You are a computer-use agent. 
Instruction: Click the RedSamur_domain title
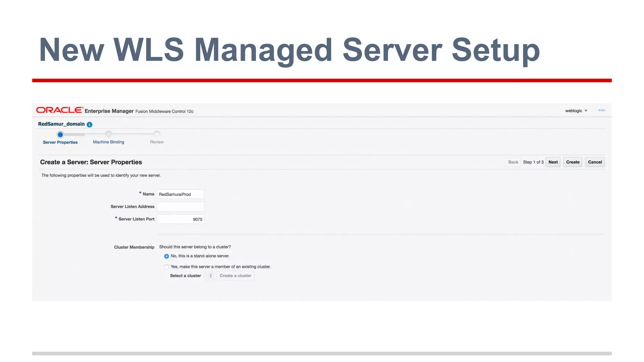(x=61, y=124)
